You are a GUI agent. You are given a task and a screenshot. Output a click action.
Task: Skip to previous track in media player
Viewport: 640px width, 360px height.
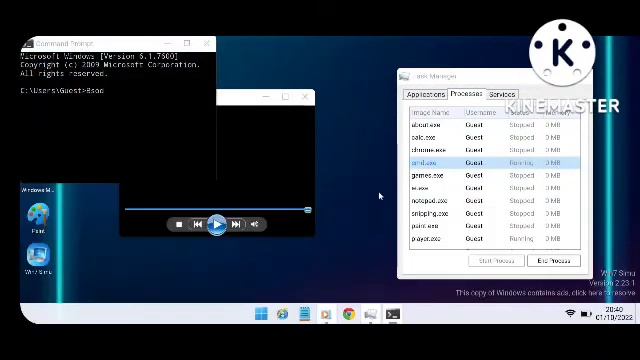[x=198, y=224]
